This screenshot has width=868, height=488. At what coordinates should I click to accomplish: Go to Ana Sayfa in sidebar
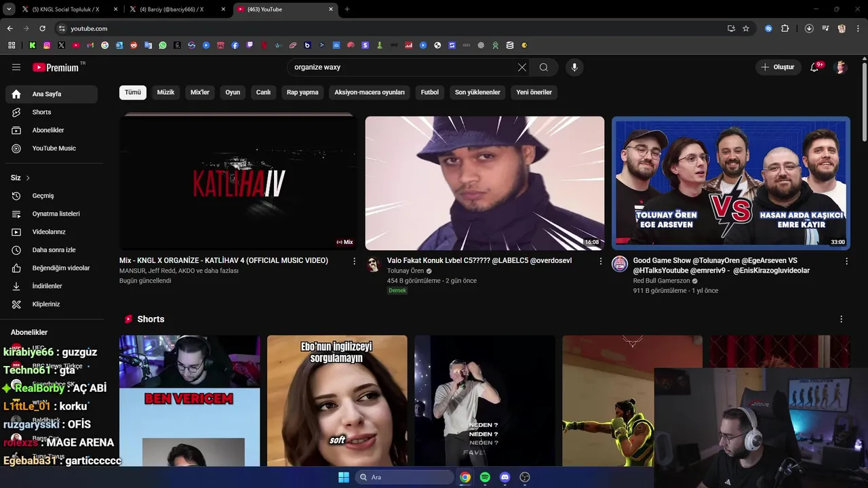click(52, 94)
